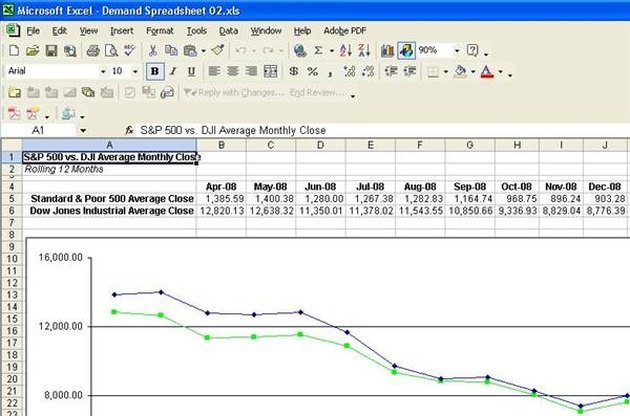
Task: Copy selection with the Copy icon
Action: pyautogui.click(x=171, y=51)
